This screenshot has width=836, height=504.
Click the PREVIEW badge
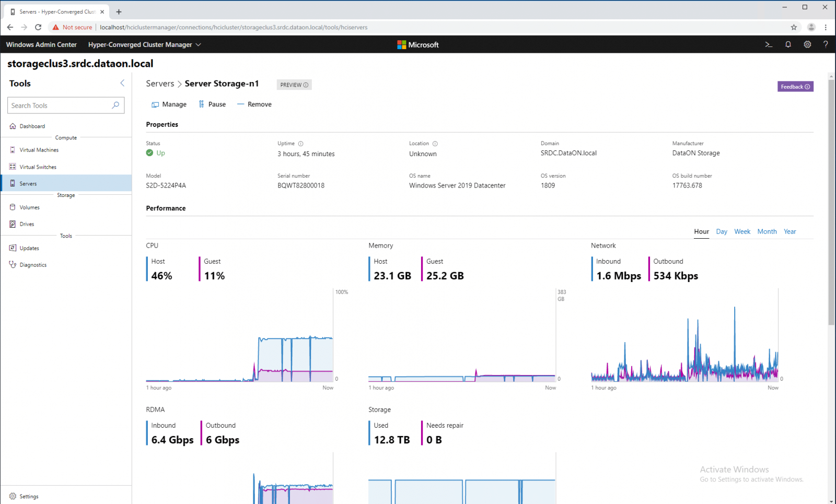[294, 85]
